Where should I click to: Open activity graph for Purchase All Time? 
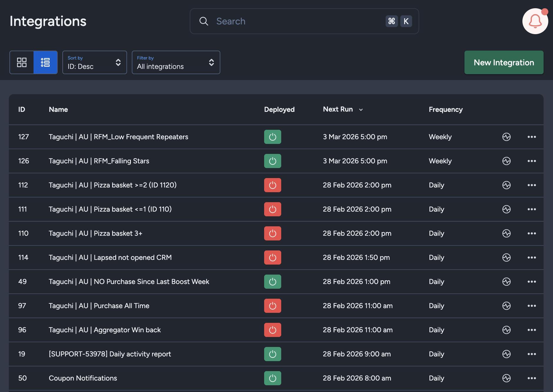pos(507,306)
